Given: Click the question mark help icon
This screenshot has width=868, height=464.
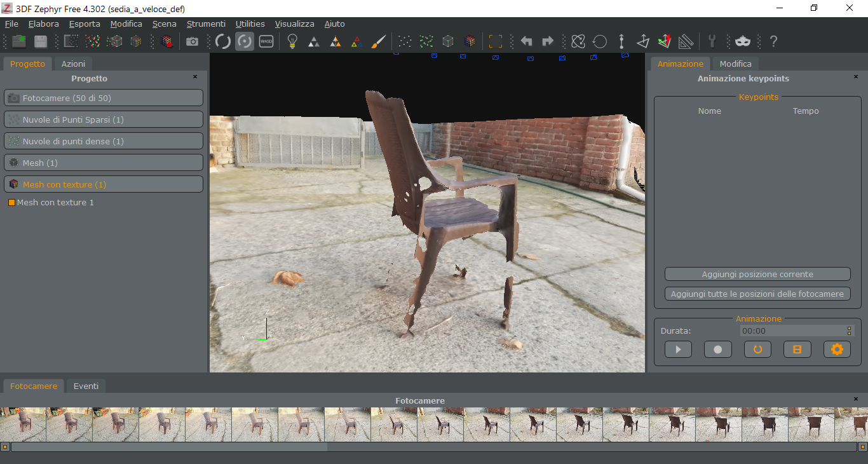Looking at the screenshot, I should (773, 41).
